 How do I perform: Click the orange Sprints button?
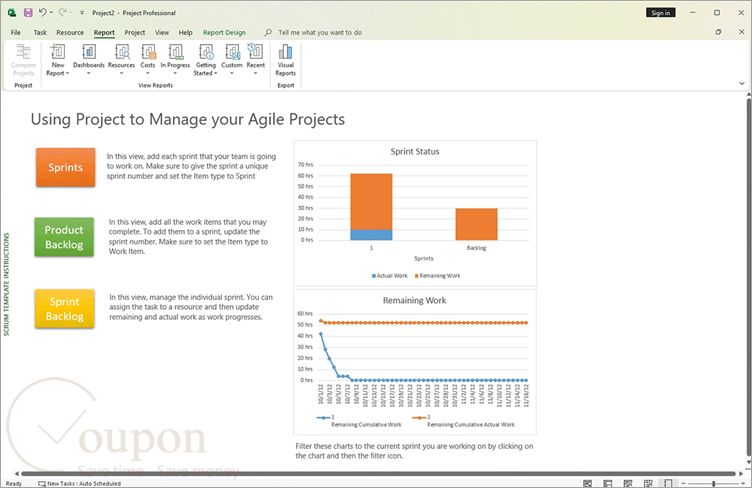pyautogui.click(x=65, y=167)
